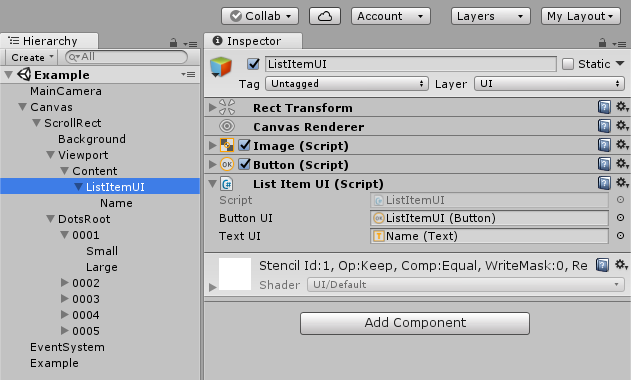The image size is (631, 380).
Task: Open Rect Transform help reference icon
Action: [x=604, y=107]
